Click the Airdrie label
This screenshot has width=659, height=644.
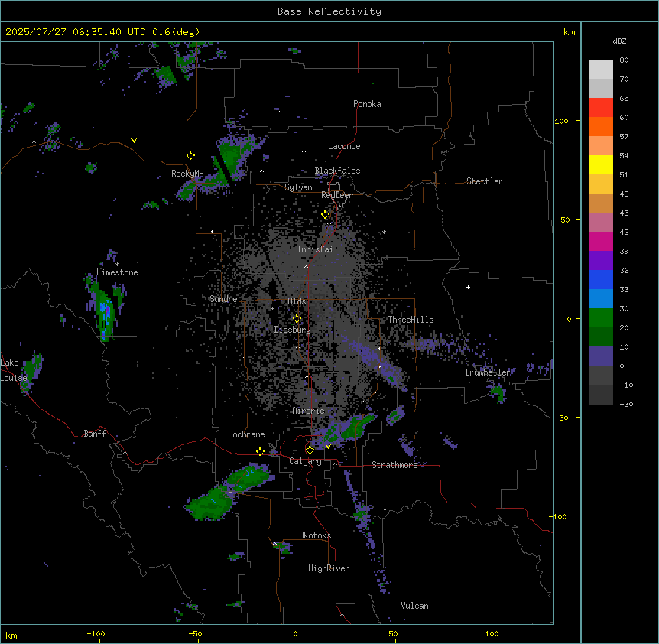[x=308, y=411]
